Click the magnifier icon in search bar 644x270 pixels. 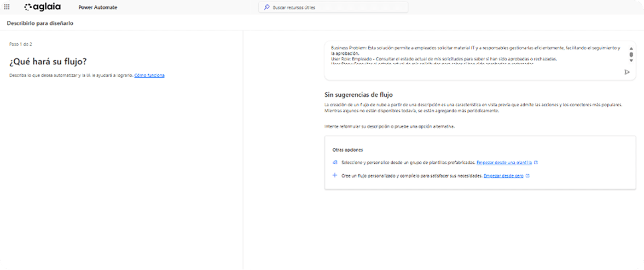pyautogui.click(x=266, y=8)
